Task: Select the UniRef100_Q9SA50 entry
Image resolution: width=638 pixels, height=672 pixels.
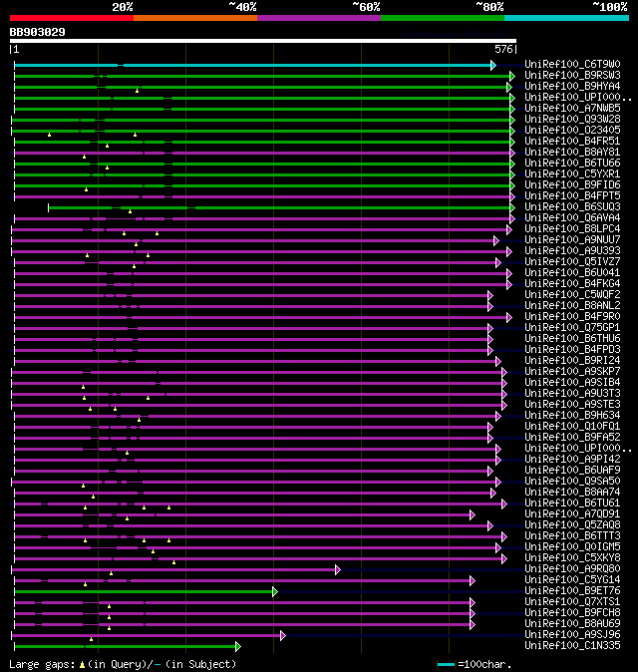Action: click(x=572, y=482)
